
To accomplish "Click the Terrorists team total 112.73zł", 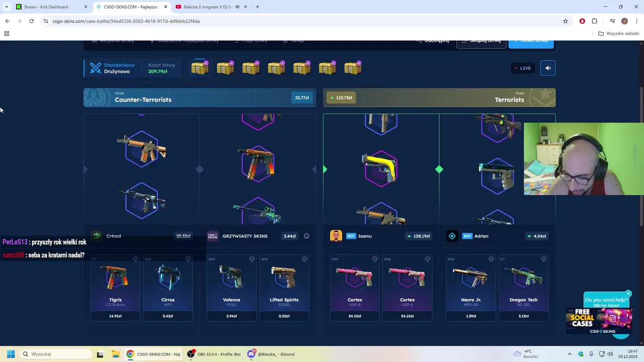I will point(341,98).
